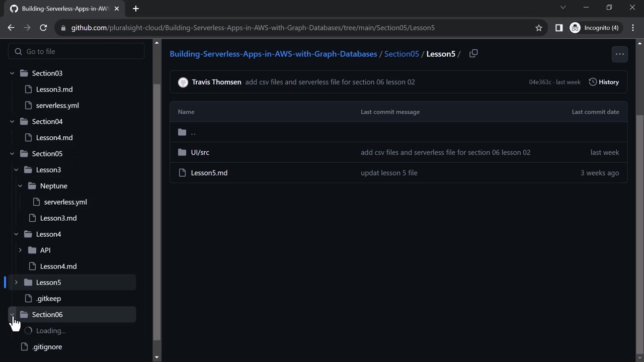Click the file tree scrollbar down arrow
Screen dimensions: 644x362
coord(156,357)
